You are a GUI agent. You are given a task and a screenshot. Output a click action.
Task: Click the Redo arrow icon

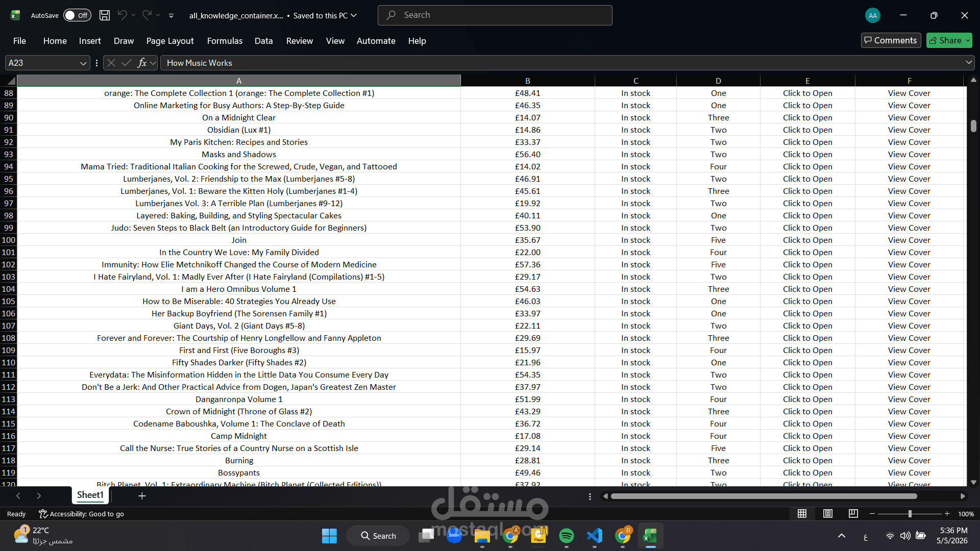[x=146, y=15]
